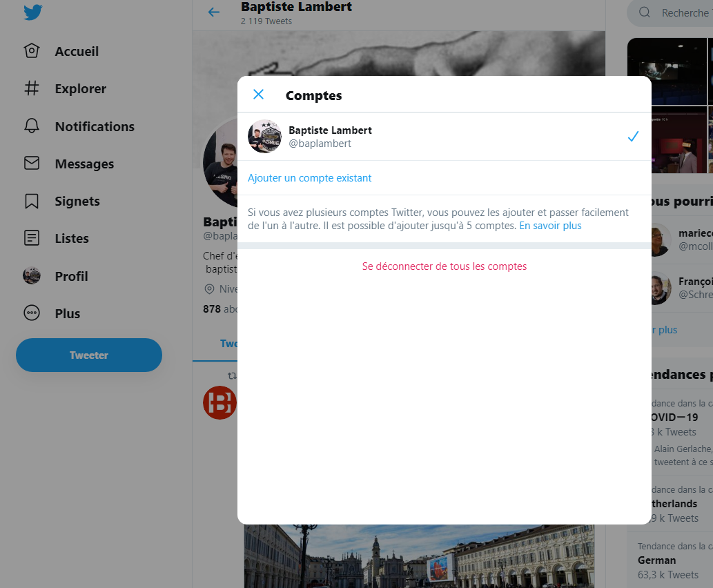This screenshot has width=713, height=588.
Task: Open the En savoir plus link
Action: pos(550,226)
